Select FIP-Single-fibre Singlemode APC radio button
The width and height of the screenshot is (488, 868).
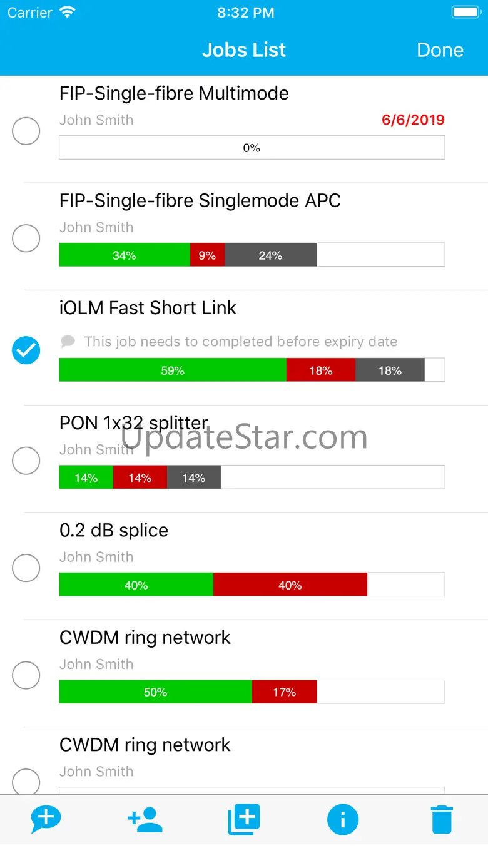click(26, 238)
